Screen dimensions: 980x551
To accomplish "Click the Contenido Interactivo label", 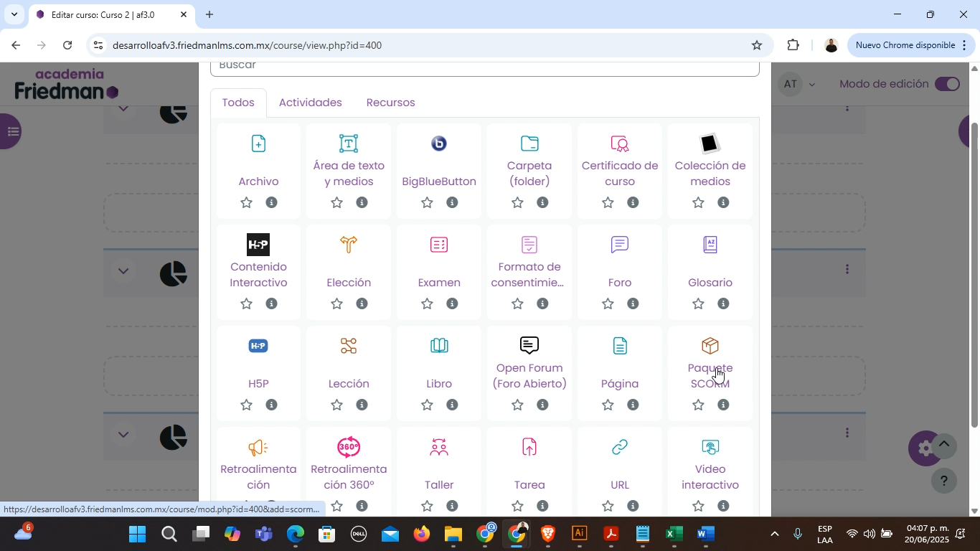I will coord(258,275).
